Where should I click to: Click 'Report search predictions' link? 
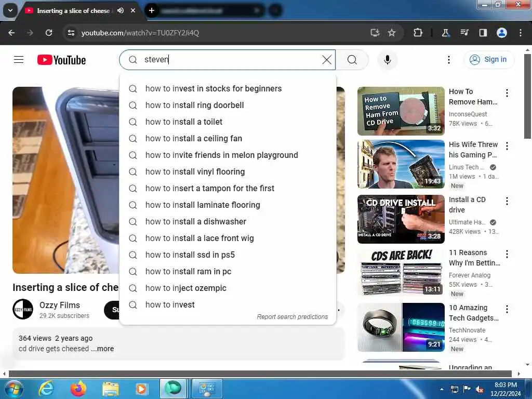click(x=292, y=316)
